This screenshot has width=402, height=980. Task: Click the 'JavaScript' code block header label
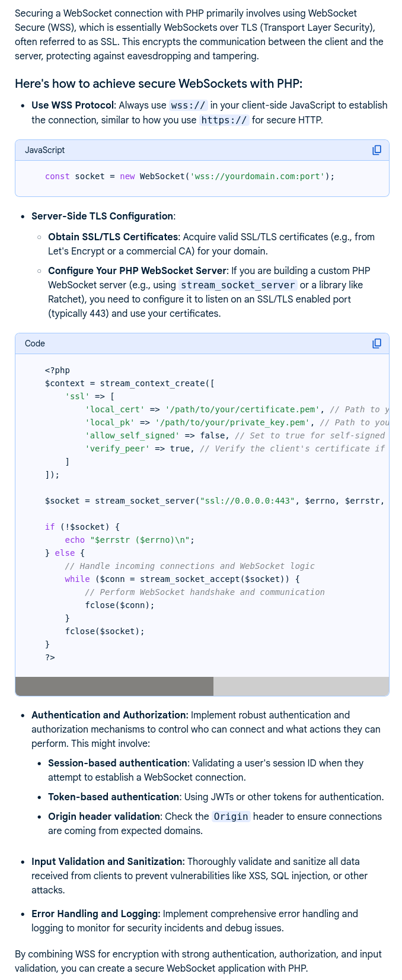(45, 150)
